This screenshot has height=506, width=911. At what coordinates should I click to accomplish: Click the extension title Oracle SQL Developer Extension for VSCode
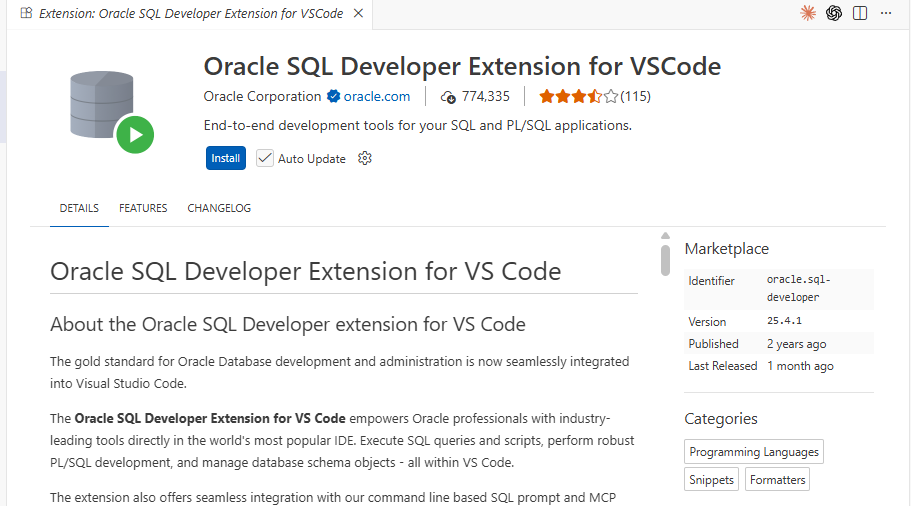point(462,66)
